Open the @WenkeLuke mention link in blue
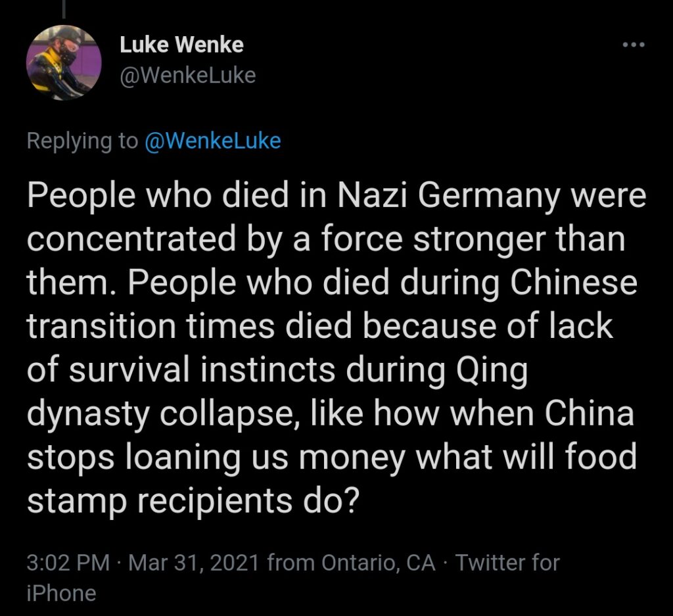The height and width of the screenshot is (616, 673). point(212,140)
